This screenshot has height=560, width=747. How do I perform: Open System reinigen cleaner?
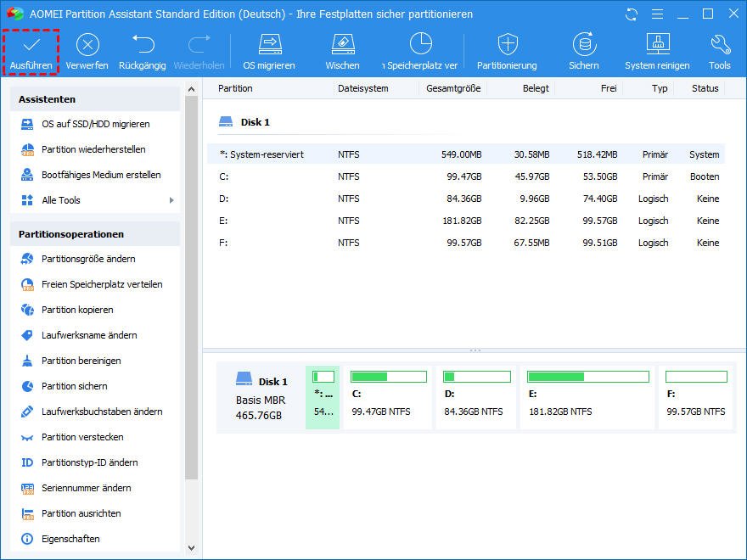tap(658, 44)
